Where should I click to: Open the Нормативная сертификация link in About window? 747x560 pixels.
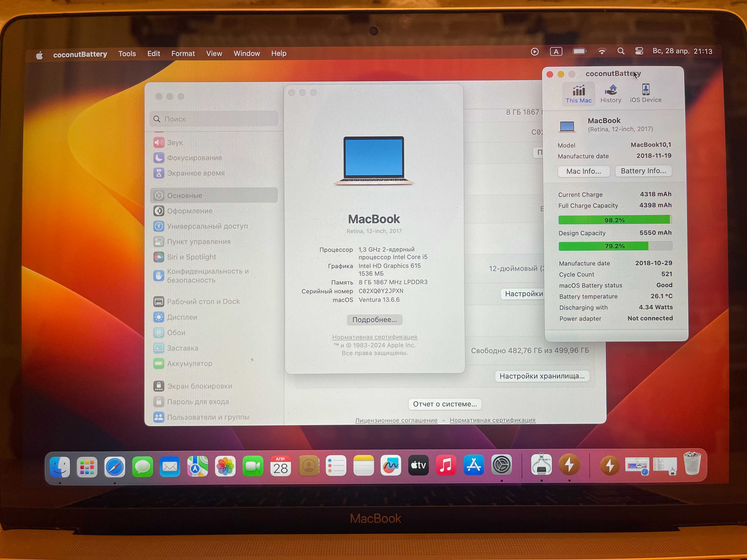point(374,337)
